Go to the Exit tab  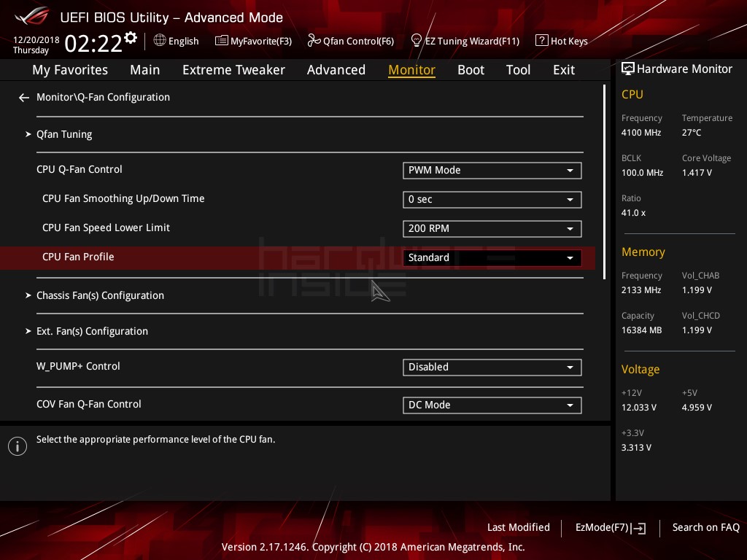(x=564, y=70)
